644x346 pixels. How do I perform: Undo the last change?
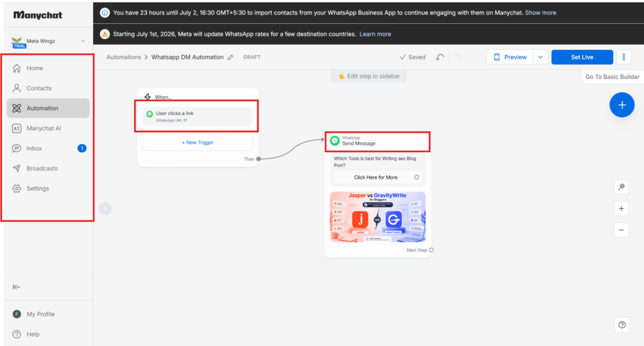point(440,57)
